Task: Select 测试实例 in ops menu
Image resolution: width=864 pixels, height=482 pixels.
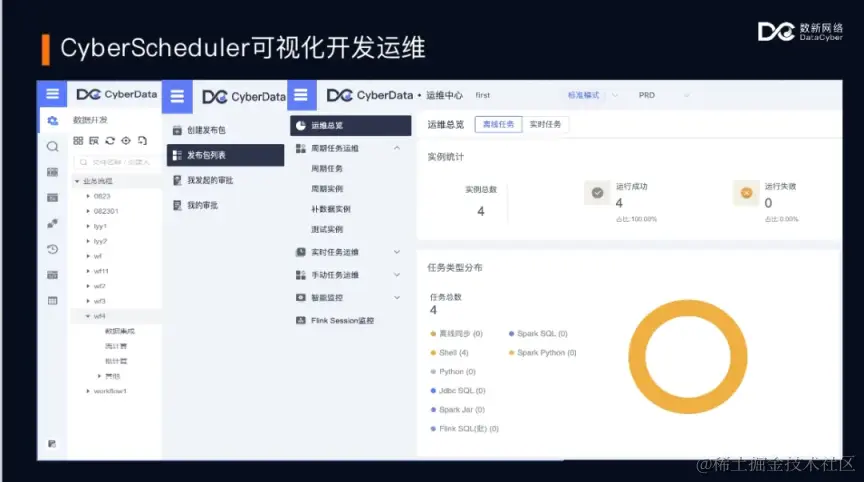Action: pyautogui.click(x=327, y=229)
